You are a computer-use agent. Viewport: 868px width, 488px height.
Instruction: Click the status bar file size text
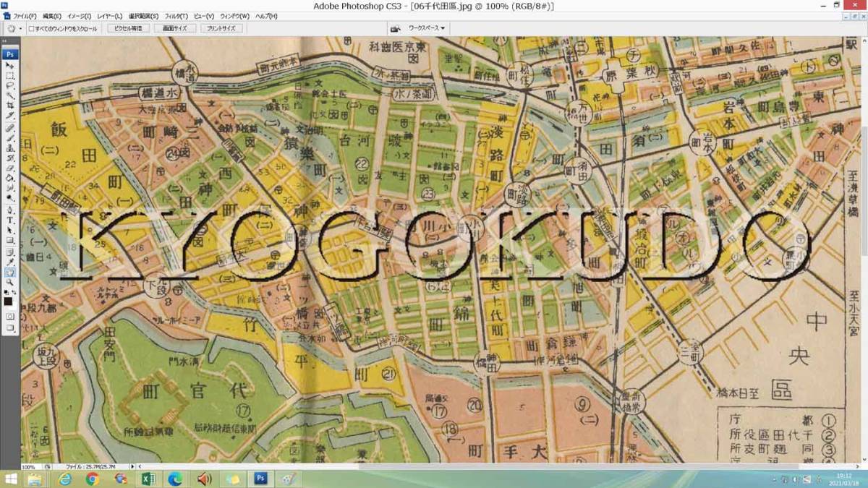pyautogui.click(x=91, y=467)
